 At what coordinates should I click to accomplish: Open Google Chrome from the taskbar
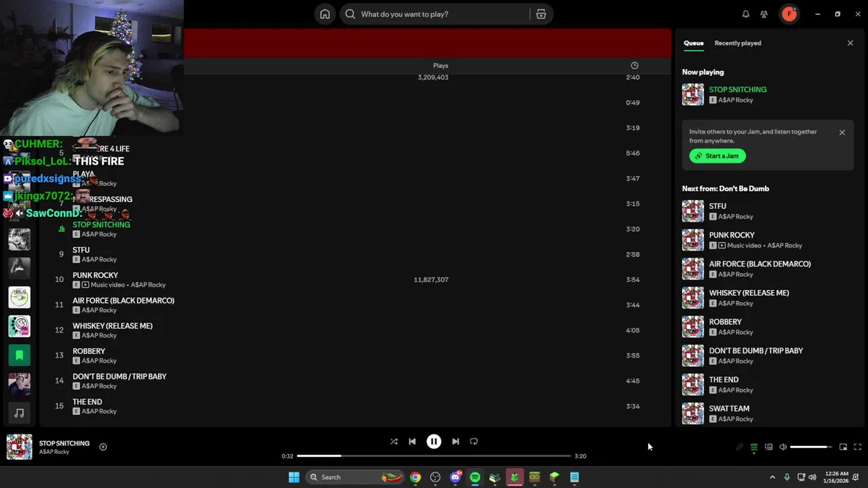click(415, 477)
